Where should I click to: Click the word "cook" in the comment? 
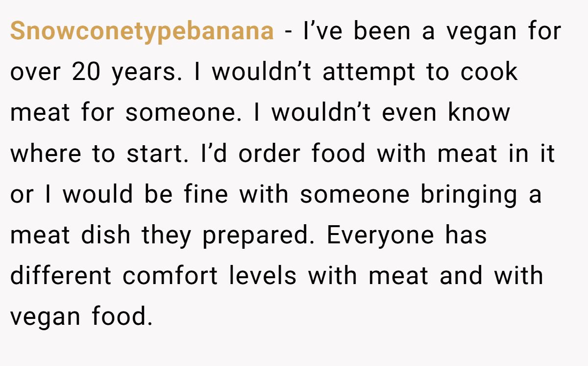click(x=489, y=73)
